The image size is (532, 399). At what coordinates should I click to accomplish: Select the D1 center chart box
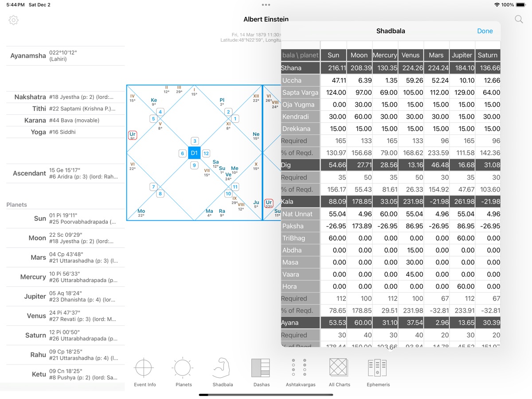[x=194, y=153]
